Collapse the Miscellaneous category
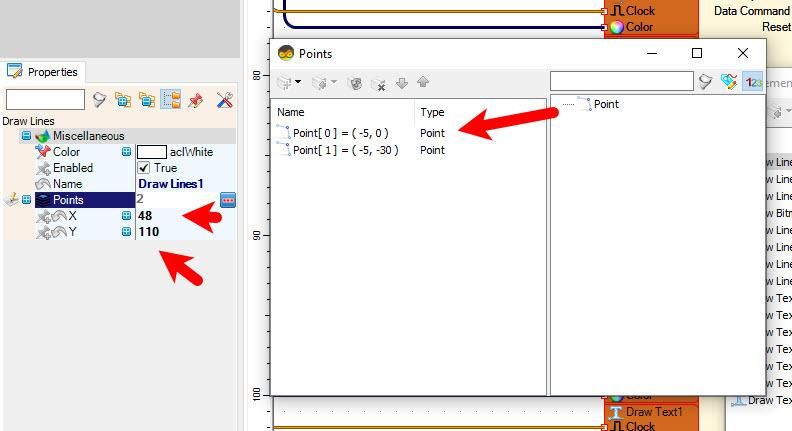 (26, 136)
